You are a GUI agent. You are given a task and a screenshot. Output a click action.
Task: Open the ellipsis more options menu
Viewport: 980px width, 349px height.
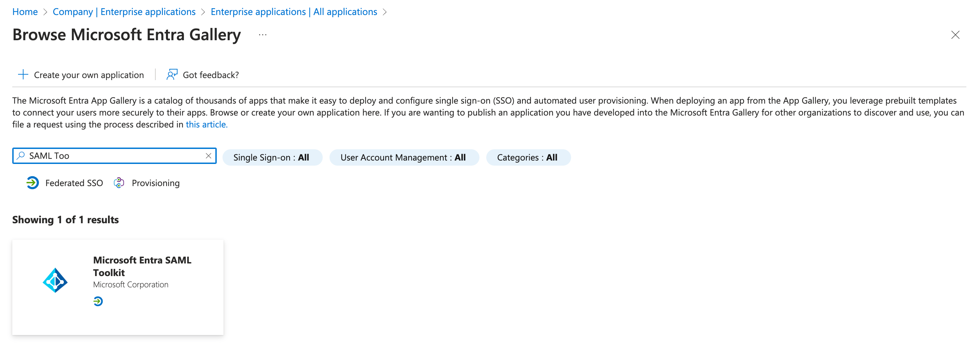click(x=262, y=35)
